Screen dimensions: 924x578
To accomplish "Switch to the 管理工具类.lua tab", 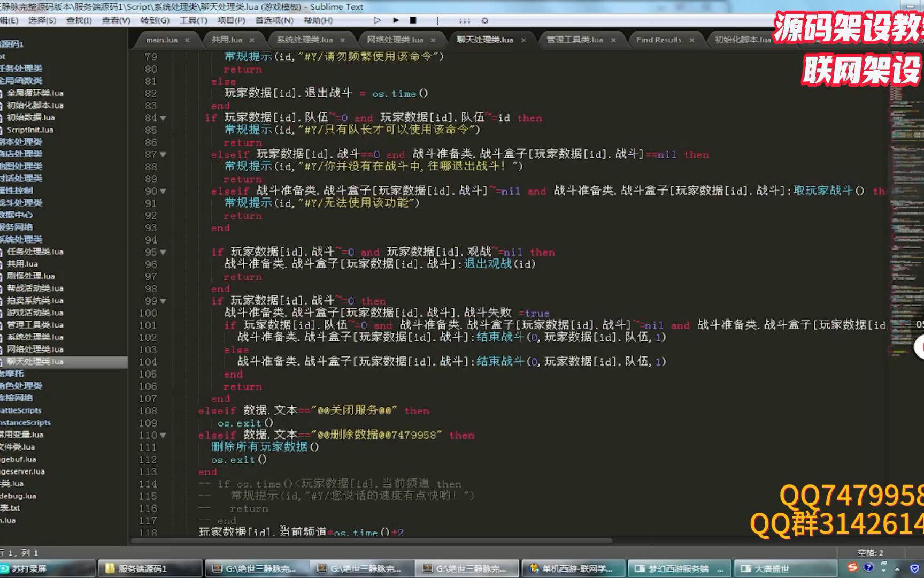I will pos(575,40).
